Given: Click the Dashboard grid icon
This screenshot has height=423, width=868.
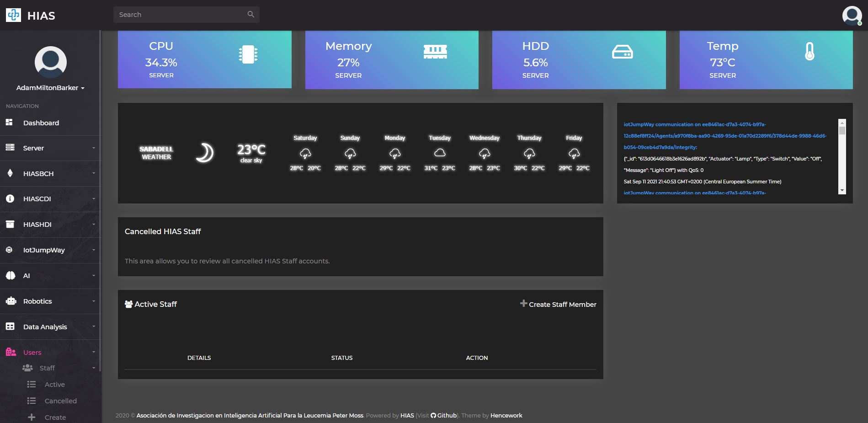Looking at the screenshot, I should pyautogui.click(x=9, y=122).
